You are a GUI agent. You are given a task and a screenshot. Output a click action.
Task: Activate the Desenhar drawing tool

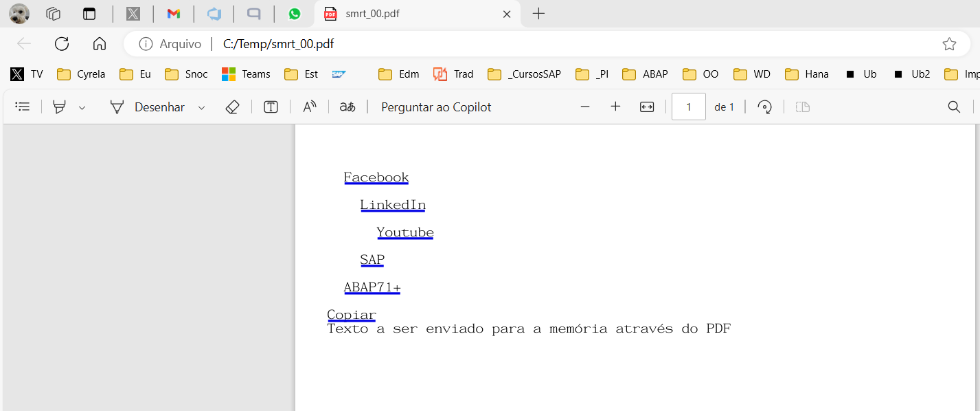[148, 107]
